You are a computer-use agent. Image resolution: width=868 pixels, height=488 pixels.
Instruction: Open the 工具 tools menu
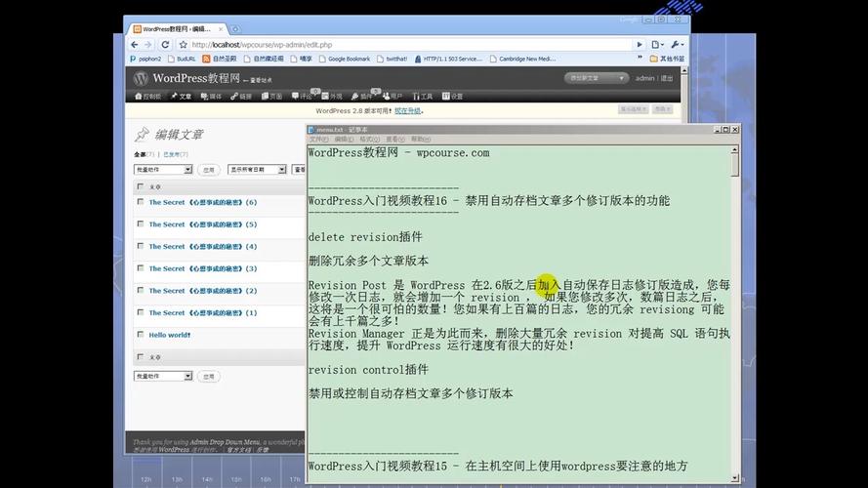click(x=423, y=97)
